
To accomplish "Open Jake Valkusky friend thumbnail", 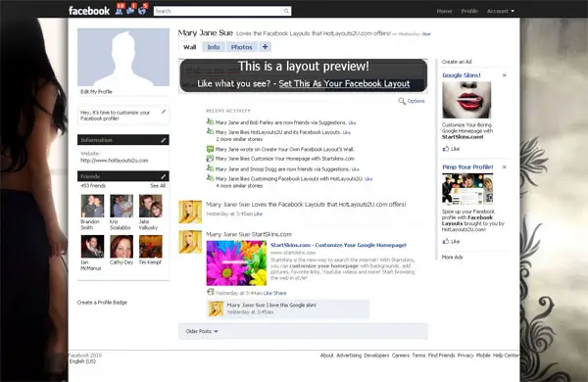I will click(x=151, y=206).
